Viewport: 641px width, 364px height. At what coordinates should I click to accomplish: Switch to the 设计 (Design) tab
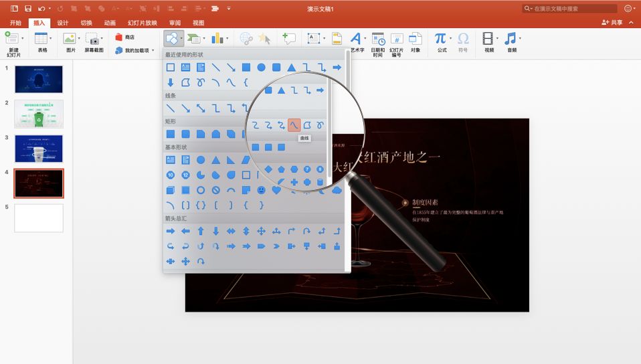click(62, 23)
